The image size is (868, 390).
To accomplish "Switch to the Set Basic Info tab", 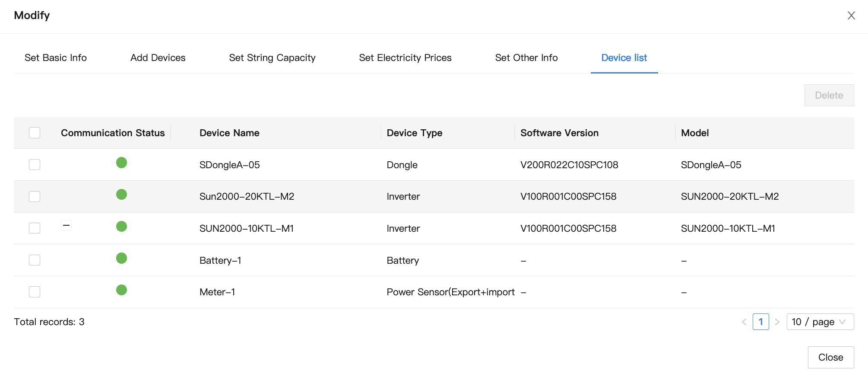I will click(56, 58).
